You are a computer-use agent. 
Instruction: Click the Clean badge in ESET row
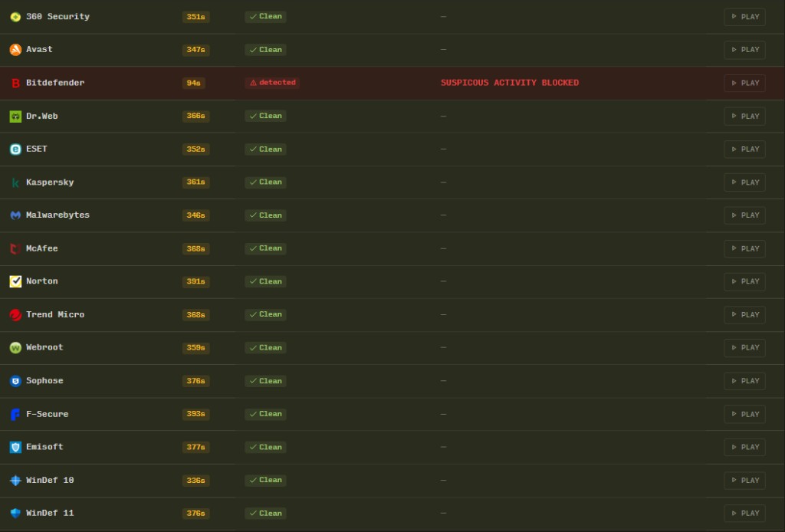tap(265, 149)
